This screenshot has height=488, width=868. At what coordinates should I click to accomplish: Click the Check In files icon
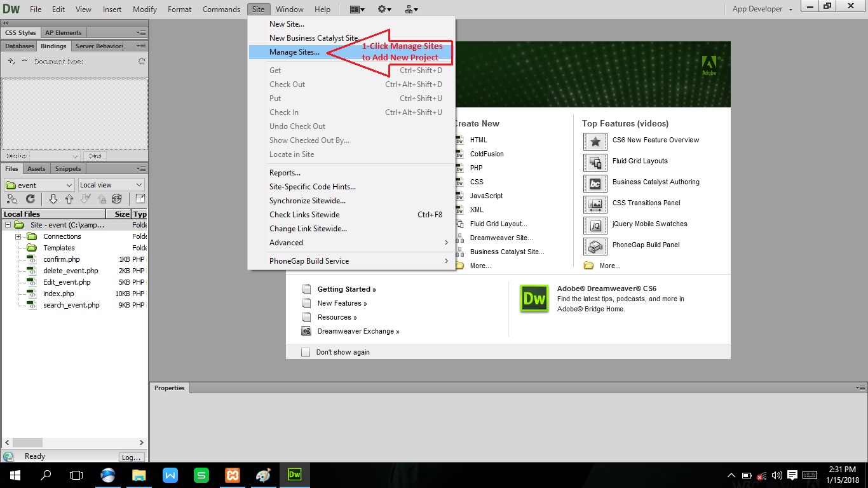click(x=101, y=199)
